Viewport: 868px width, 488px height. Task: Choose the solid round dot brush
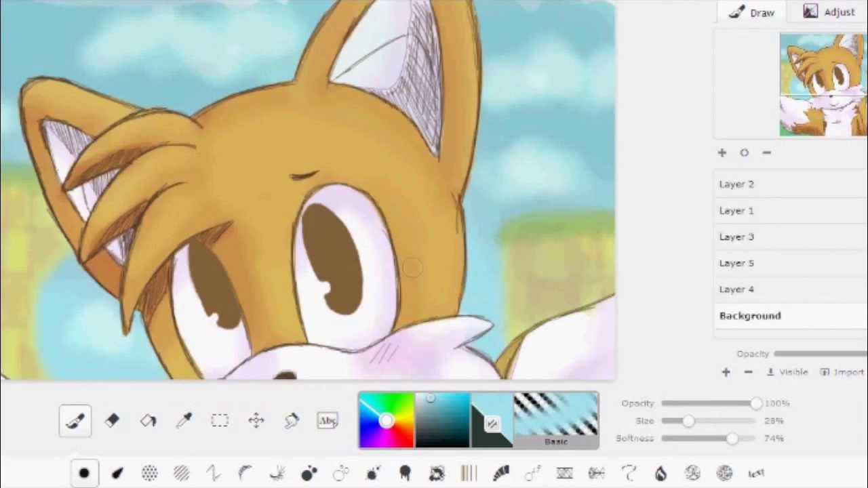84,473
